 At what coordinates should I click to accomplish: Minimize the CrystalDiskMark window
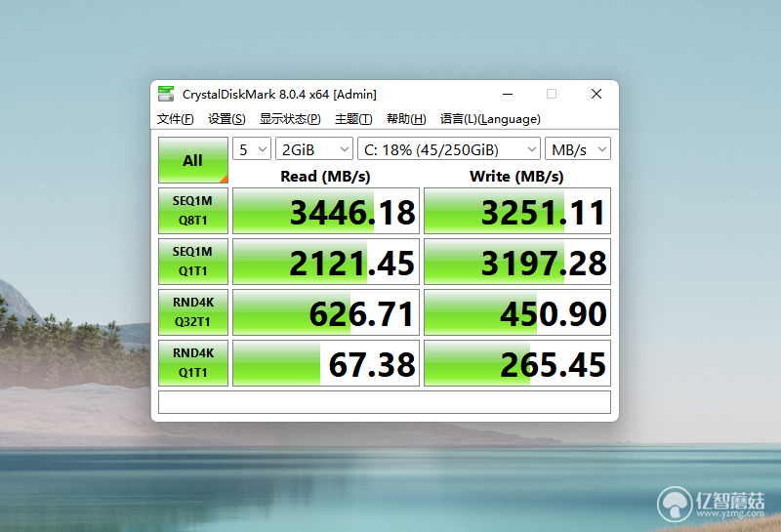coord(508,94)
